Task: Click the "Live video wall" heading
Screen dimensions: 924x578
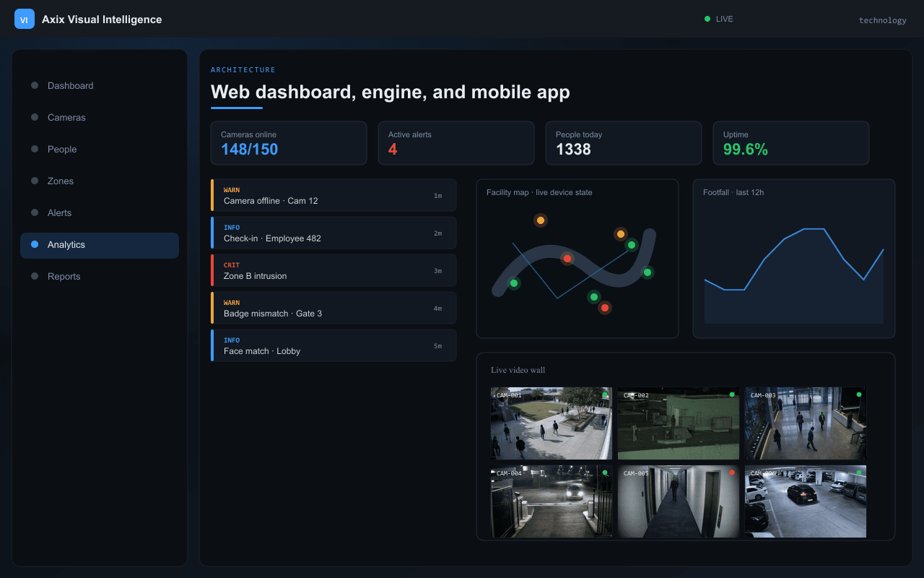Action: point(518,370)
